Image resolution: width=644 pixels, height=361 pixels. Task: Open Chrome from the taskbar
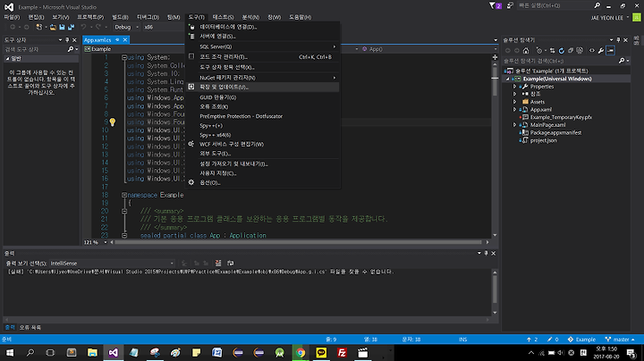point(301,352)
